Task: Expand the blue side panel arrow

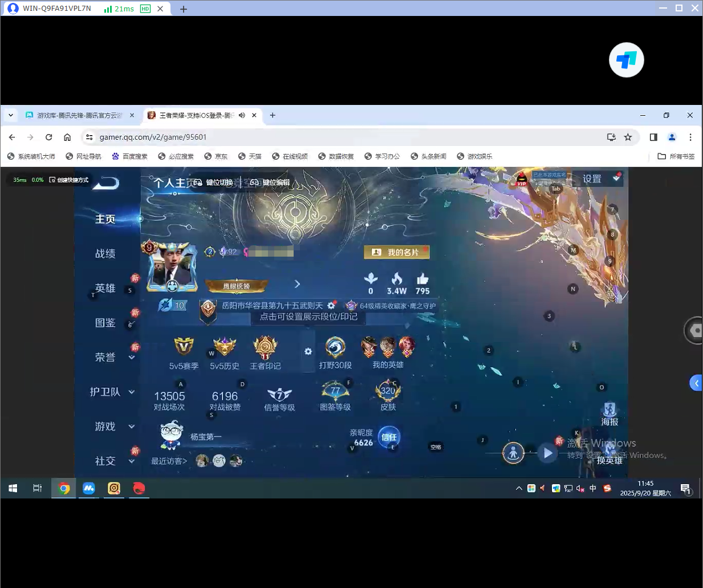Action: pyautogui.click(x=696, y=383)
